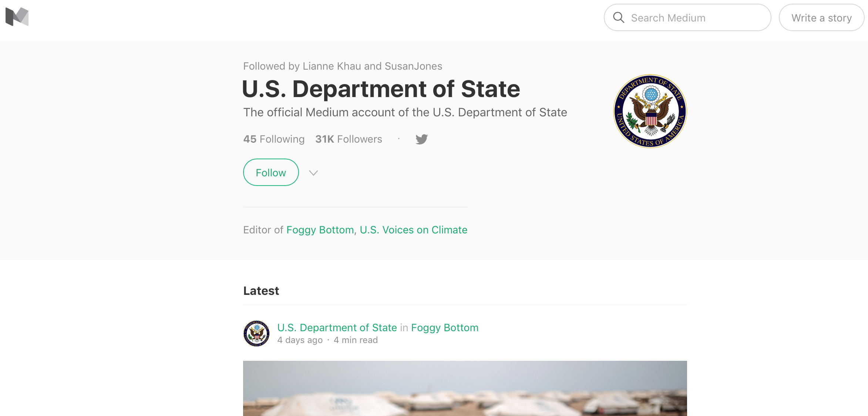
Task: Expand the chevron next to Follow
Action: pyautogui.click(x=313, y=173)
